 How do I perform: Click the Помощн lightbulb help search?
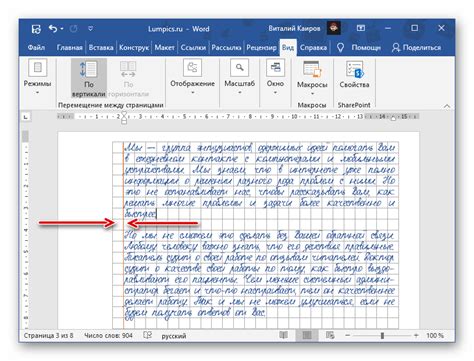click(359, 48)
